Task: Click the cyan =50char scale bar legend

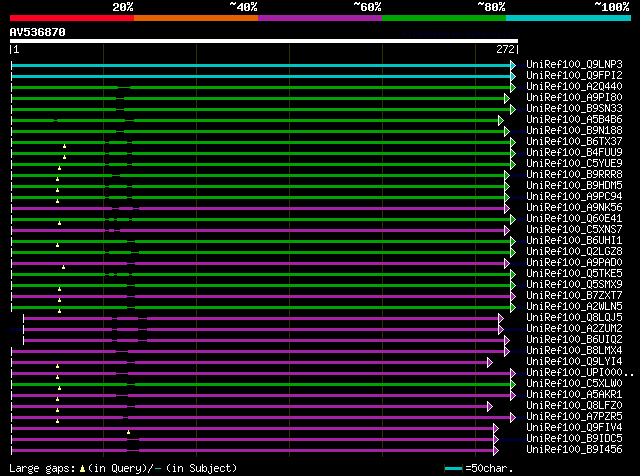Action: [x=453, y=468]
